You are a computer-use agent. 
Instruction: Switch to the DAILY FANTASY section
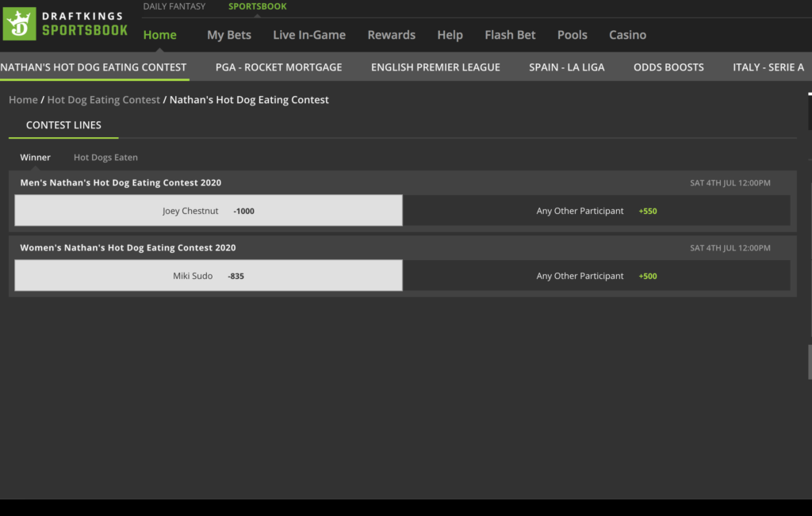[x=174, y=6]
